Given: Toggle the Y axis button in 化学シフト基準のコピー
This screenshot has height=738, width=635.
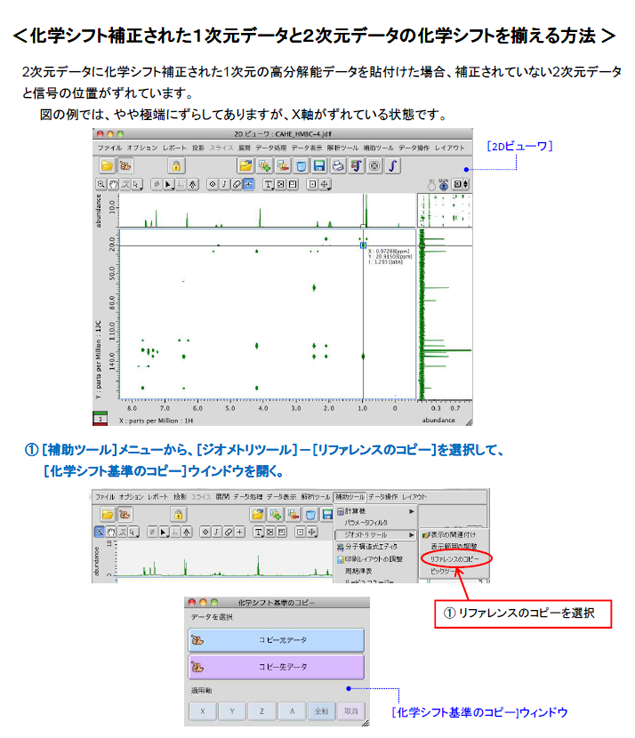Looking at the screenshot, I should [x=232, y=711].
